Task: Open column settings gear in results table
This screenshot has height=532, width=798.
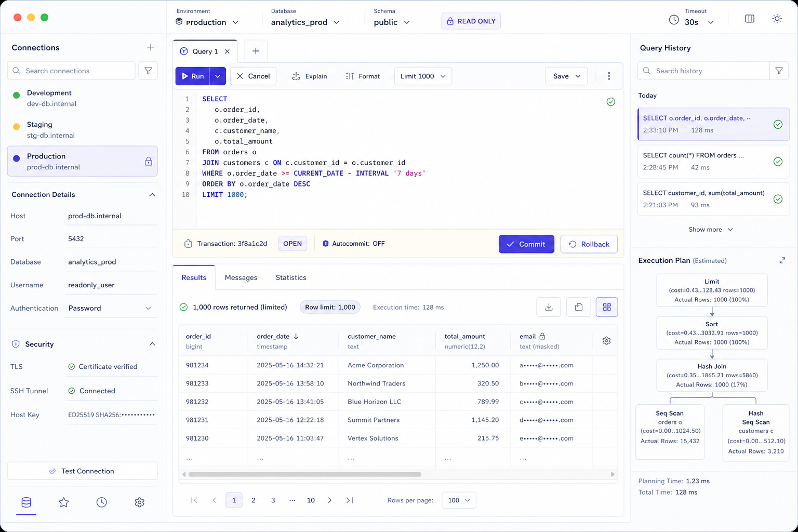Action: (606, 341)
